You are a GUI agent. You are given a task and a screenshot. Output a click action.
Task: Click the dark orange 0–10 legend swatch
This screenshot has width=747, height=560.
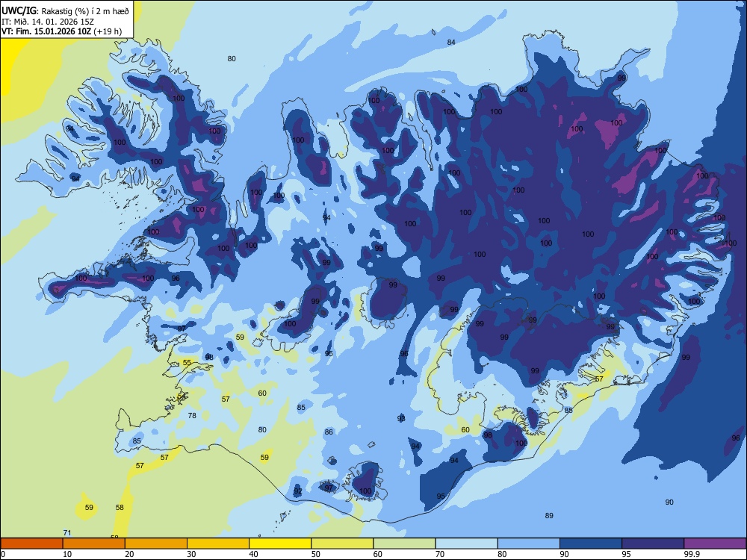31,544
